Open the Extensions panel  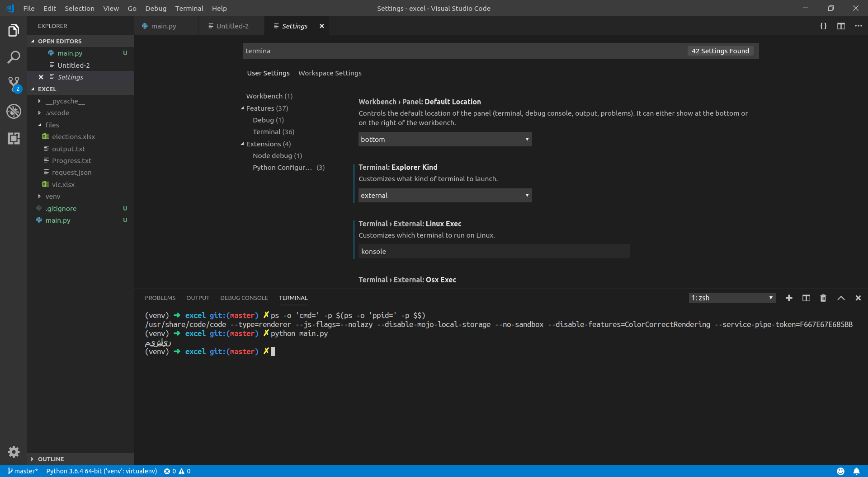click(x=14, y=138)
